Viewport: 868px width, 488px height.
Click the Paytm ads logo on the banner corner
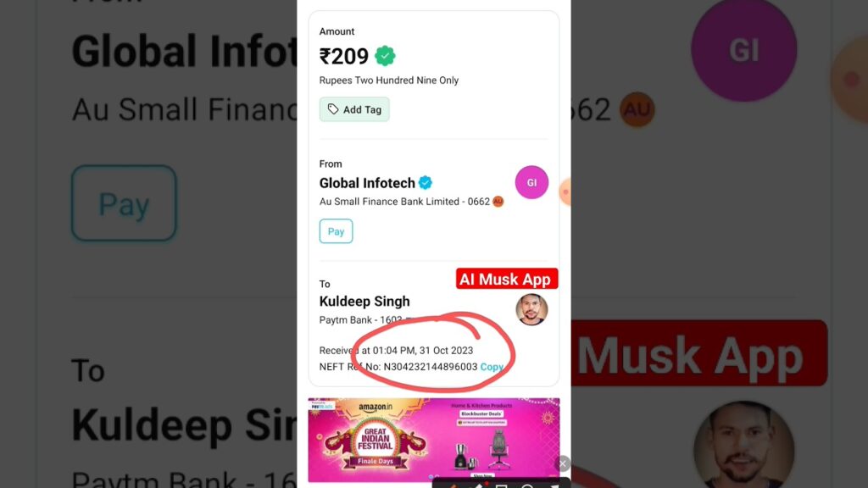point(321,406)
